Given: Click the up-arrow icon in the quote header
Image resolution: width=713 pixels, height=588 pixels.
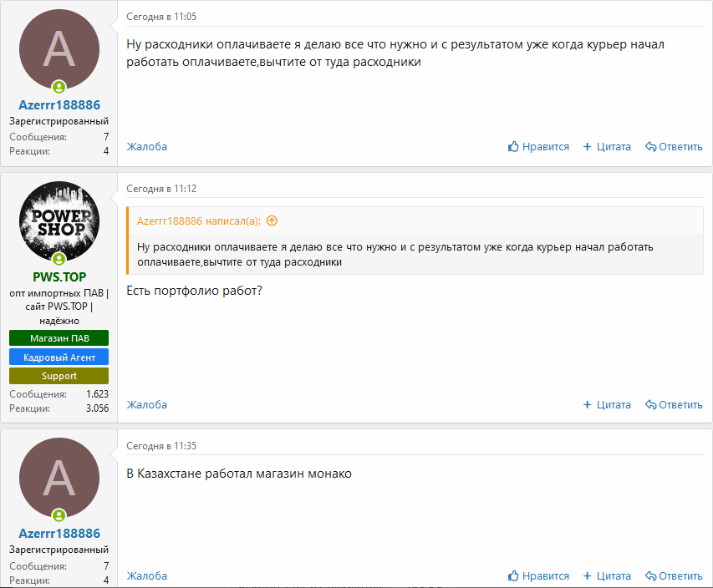Looking at the screenshot, I should [x=272, y=221].
